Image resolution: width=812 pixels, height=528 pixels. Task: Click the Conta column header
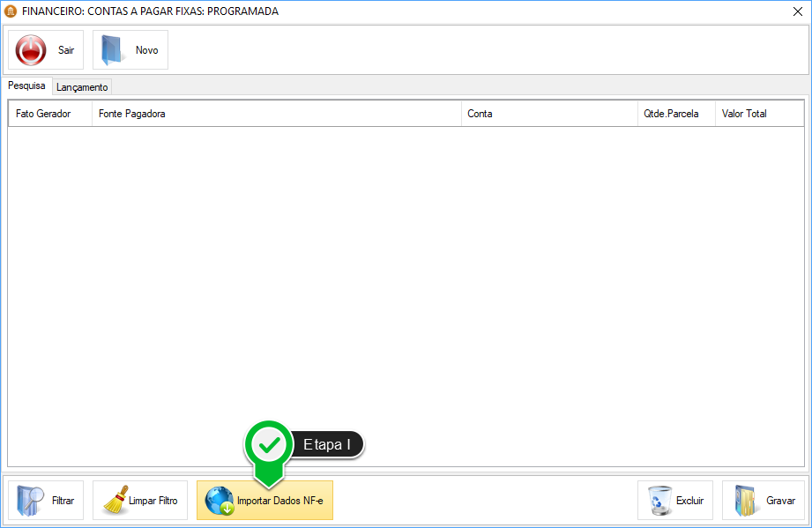click(x=549, y=114)
